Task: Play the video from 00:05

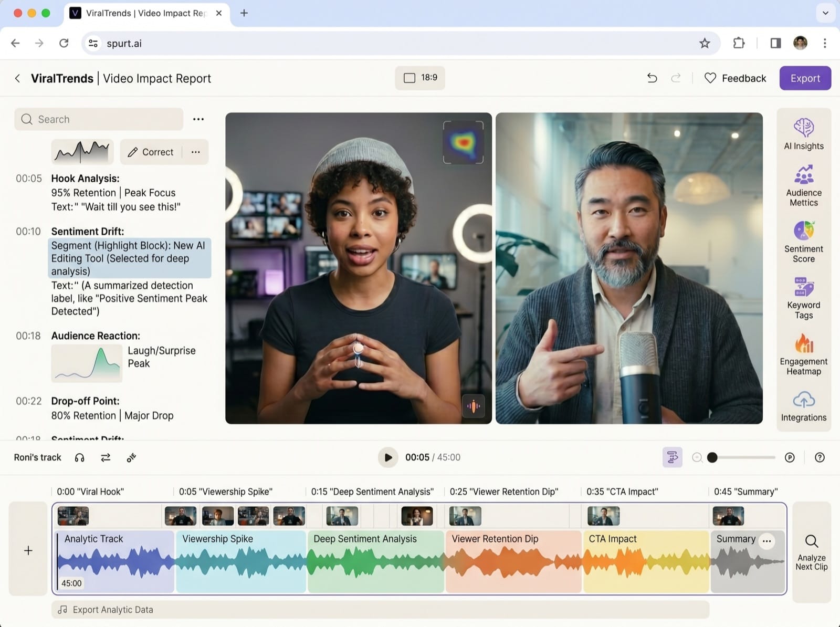Action: point(388,457)
